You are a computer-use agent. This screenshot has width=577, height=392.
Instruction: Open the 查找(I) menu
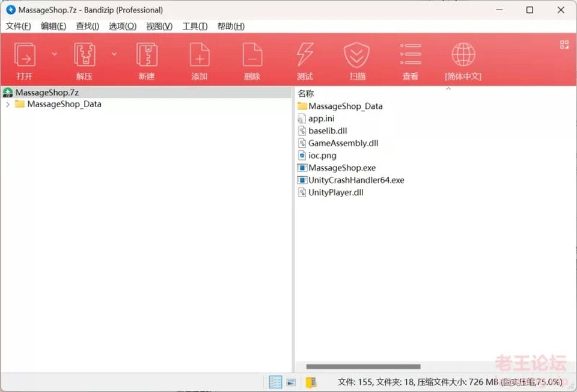click(88, 26)
